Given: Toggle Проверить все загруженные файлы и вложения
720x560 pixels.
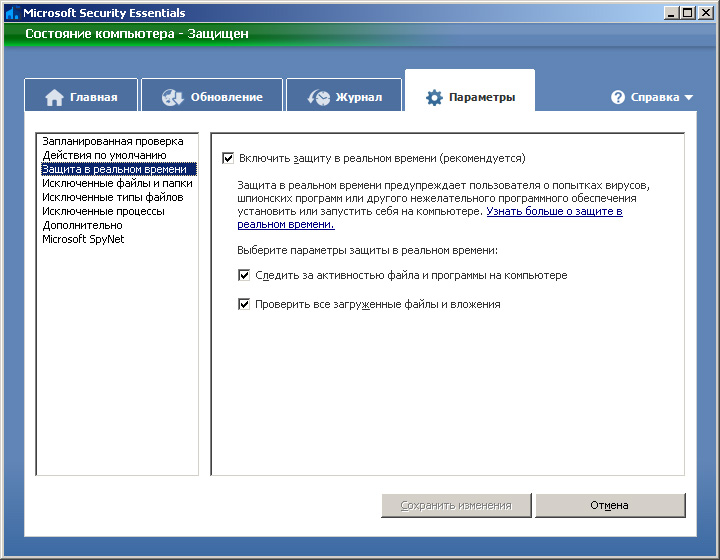Looking at the screenshot, I should coord(244,304).
